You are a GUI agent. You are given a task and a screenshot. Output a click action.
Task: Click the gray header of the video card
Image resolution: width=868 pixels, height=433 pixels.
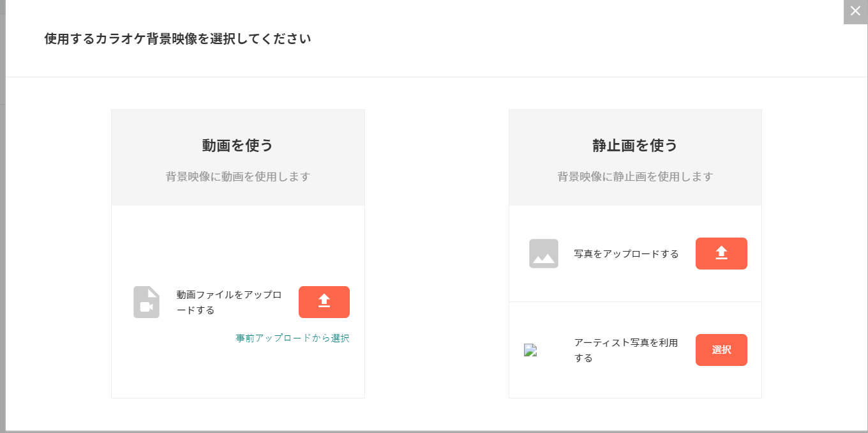[238, 158]
